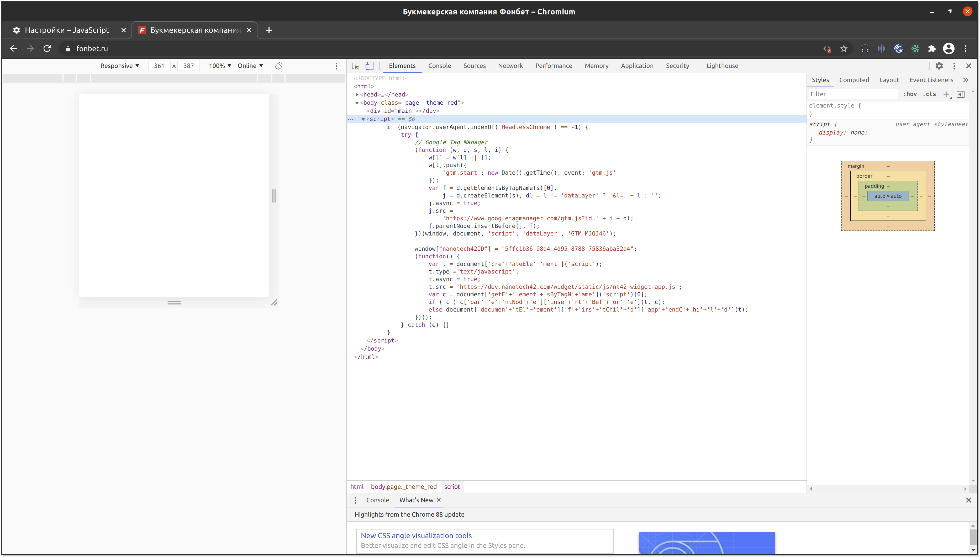Reload the fonbet.ru page
The width and height of the screenshot is (980, 557).
click(x=47, y=49)
